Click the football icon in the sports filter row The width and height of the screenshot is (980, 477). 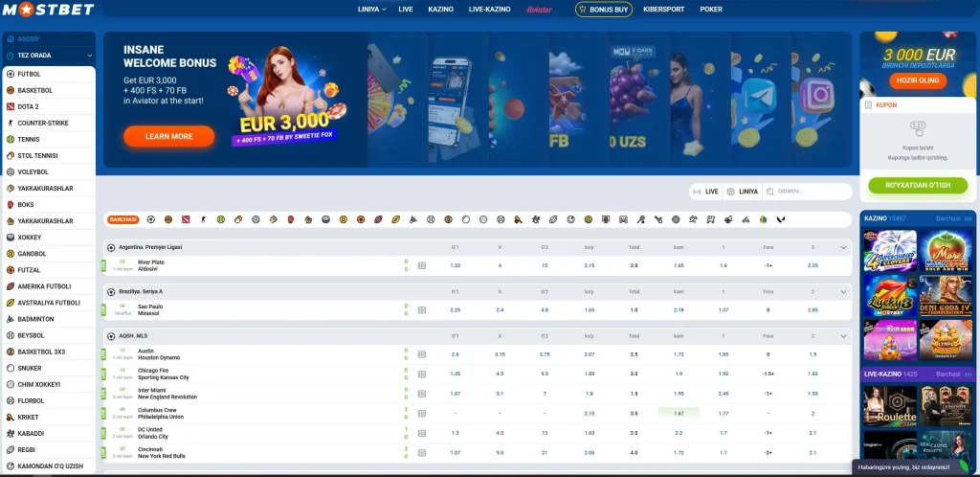[150, 219]
